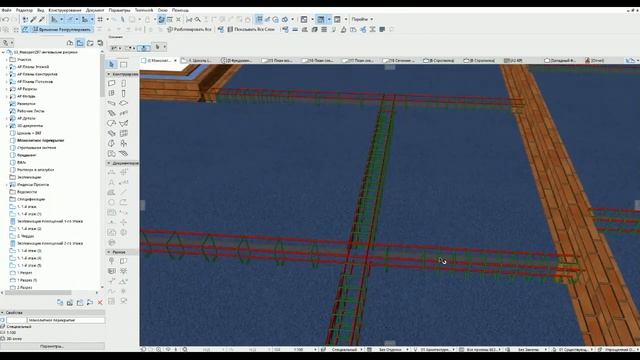640x360 pixels.
Task: Open the Publisher Sets in the navigator header
Action: click(x=100, y=43)
